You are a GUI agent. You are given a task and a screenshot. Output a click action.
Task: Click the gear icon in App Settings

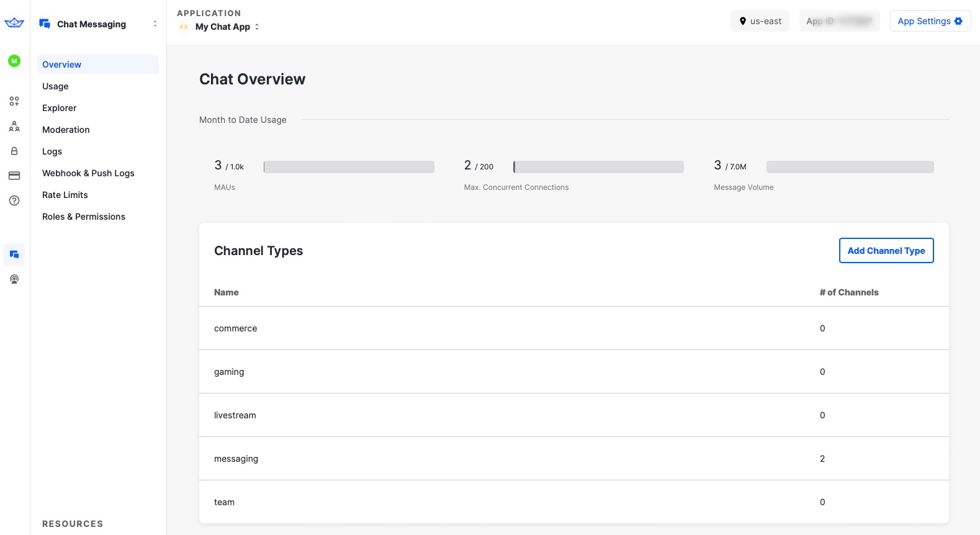click(958, 21)
